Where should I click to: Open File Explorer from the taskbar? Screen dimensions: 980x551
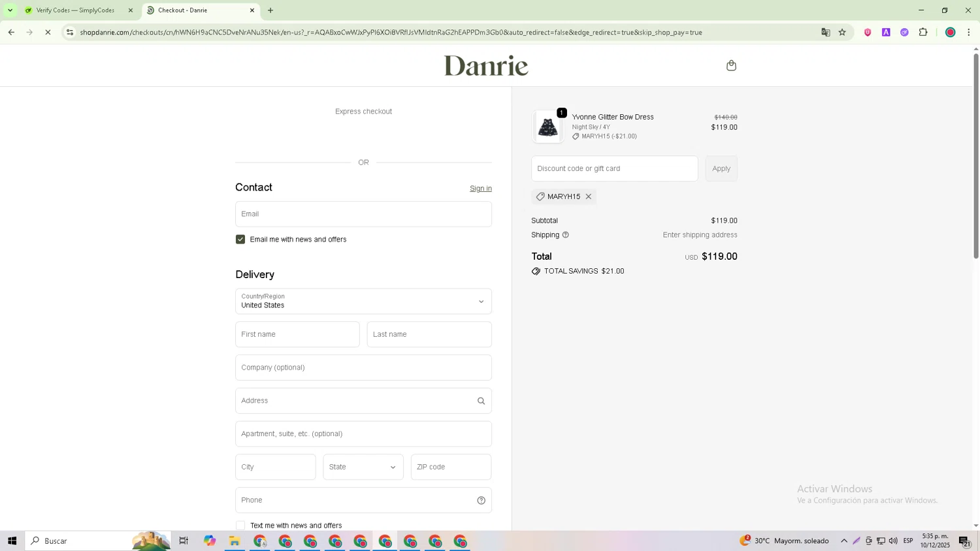(x=235, y=541)
